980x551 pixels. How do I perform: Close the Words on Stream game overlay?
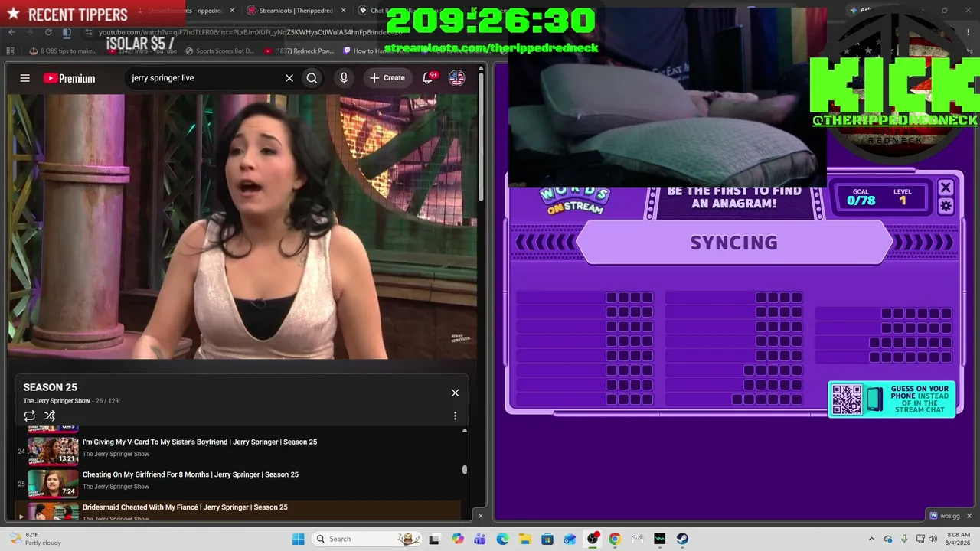[946, 188]
